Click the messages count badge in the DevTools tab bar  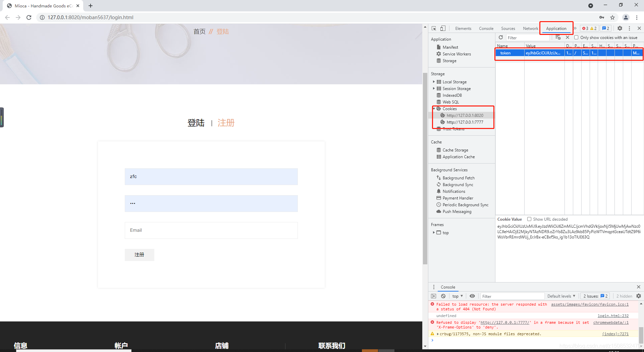coord(606,29)
